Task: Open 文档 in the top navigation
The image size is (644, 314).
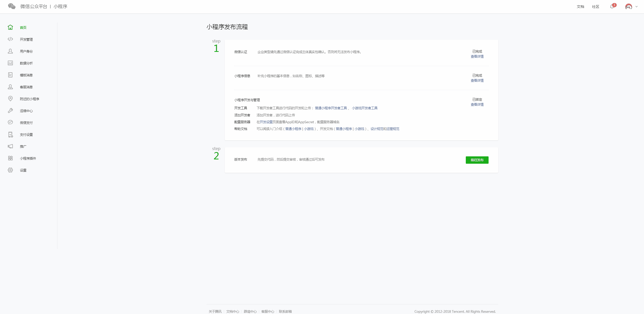Action: pyautogui.click(x=580, y=7)
